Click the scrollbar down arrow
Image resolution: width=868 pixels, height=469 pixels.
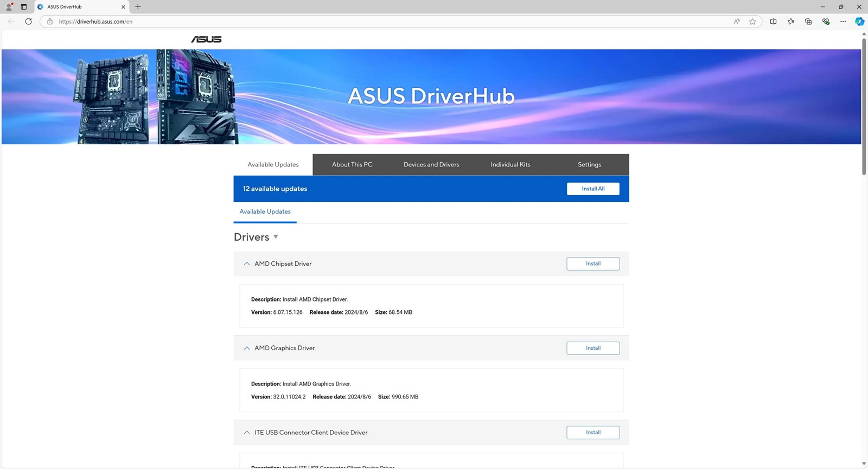[864, 464]
